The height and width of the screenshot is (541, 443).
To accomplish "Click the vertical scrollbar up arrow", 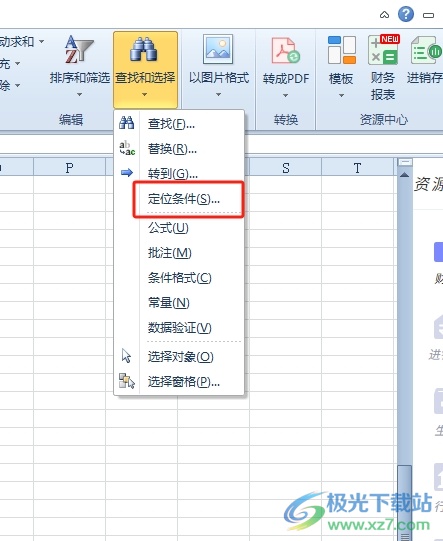I will coord(404,175).
